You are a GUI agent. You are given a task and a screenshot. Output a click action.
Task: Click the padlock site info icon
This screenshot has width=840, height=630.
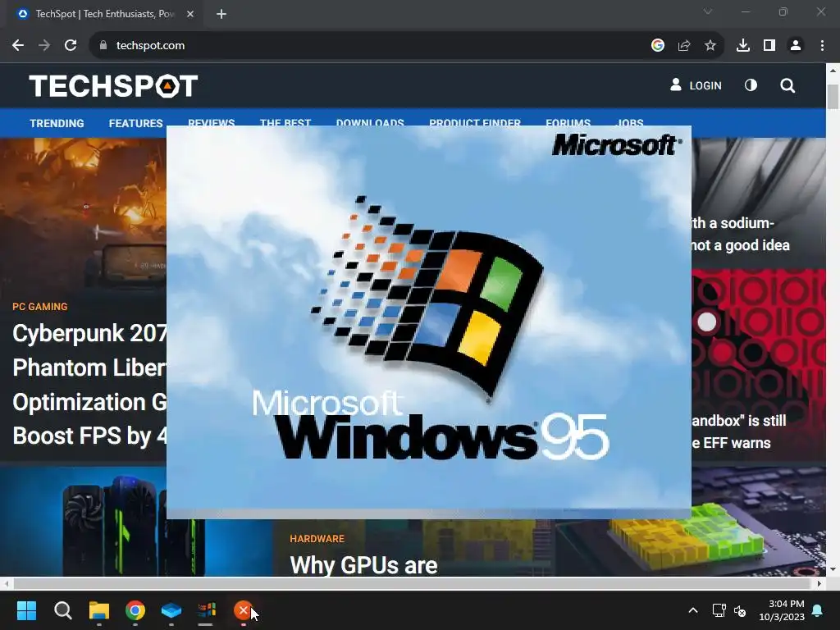coord(103,46)
